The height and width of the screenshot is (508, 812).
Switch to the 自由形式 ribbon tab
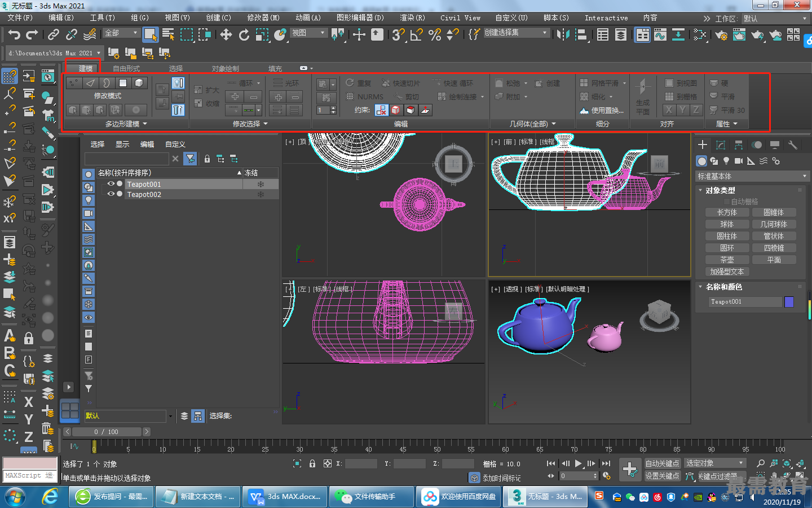126,68
